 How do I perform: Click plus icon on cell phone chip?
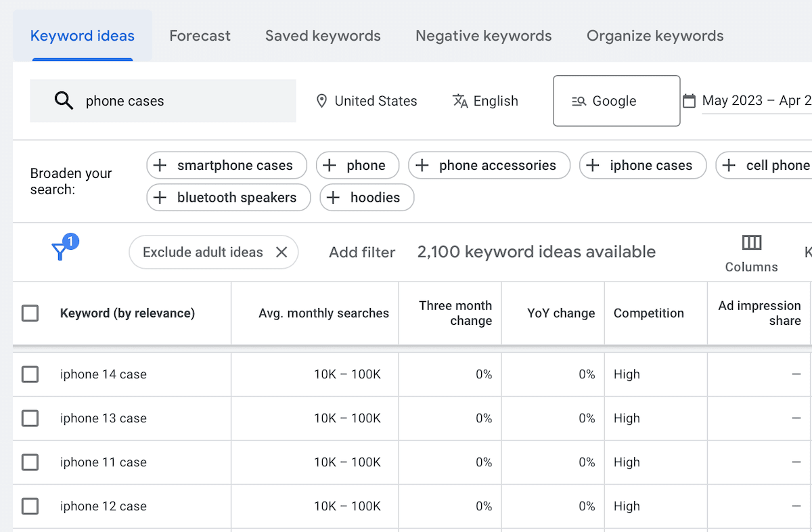click(x=729, y=165)
